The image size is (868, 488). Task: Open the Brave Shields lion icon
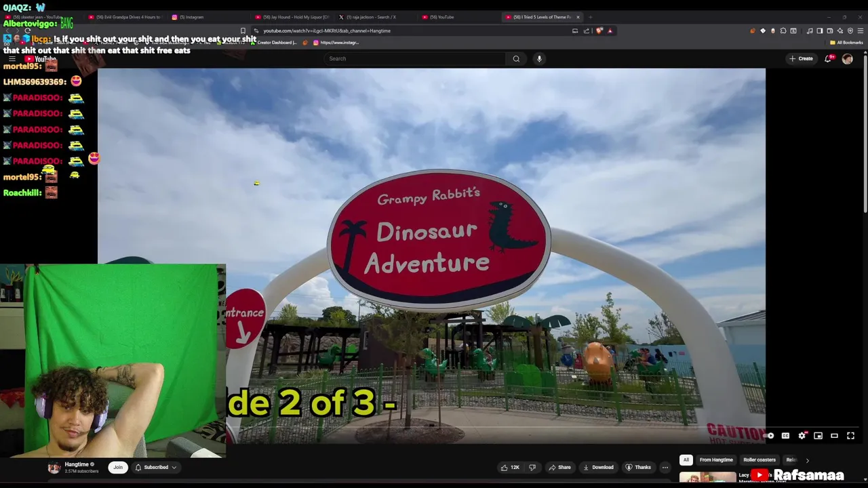coord(599,30)
